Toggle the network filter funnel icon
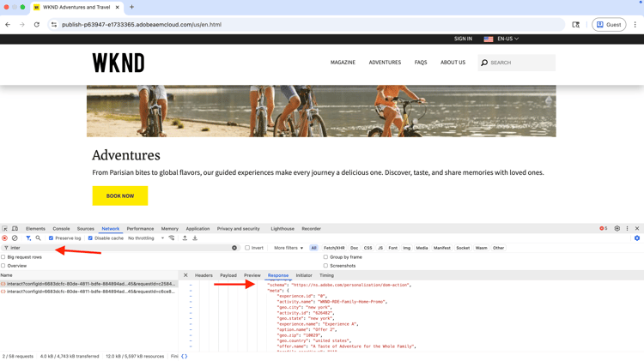Image resolution: width=644 pixels, height=361 pixels. [x=28, y=238]
